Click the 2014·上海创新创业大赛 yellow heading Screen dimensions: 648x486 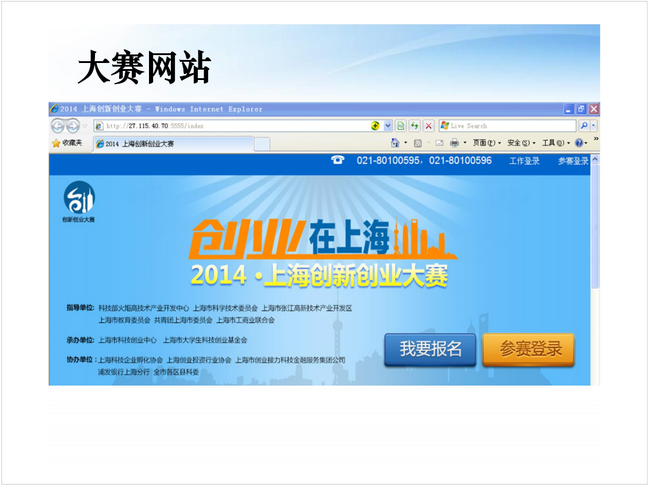pos(319,276)
